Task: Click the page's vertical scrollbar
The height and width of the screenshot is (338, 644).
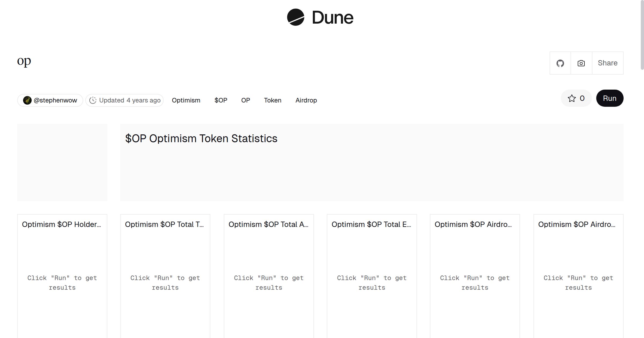Action: [642, 35]
